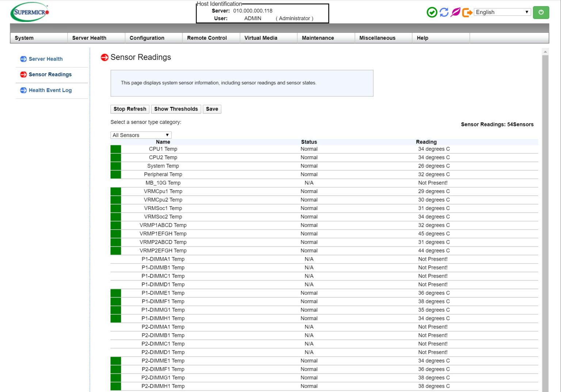Click the orange logout icon
Image resolution: width=561 pixels, height=392 pixels.
(467, 12)
